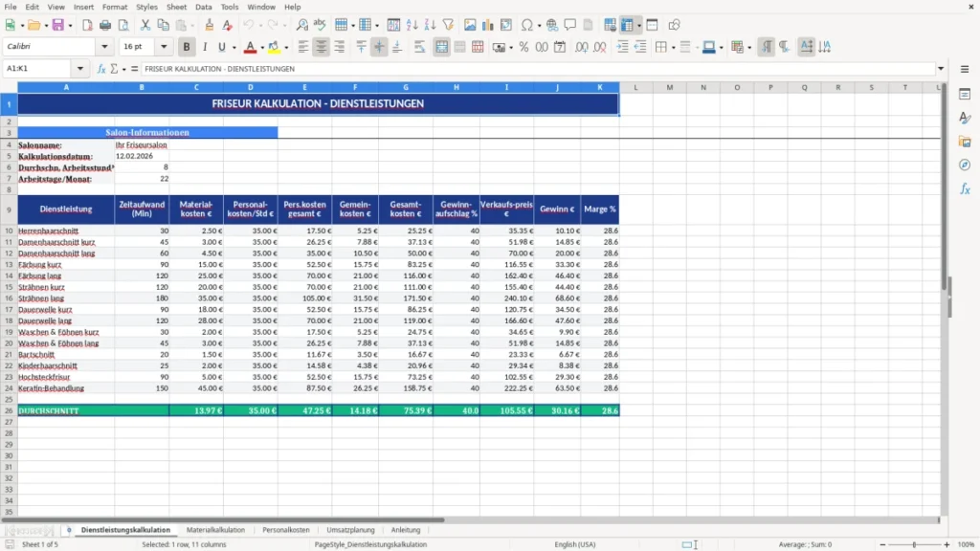Click the Function Wizard fx icon
The height and width of the screenshot is (551, 980).
(x=101, y=69)
